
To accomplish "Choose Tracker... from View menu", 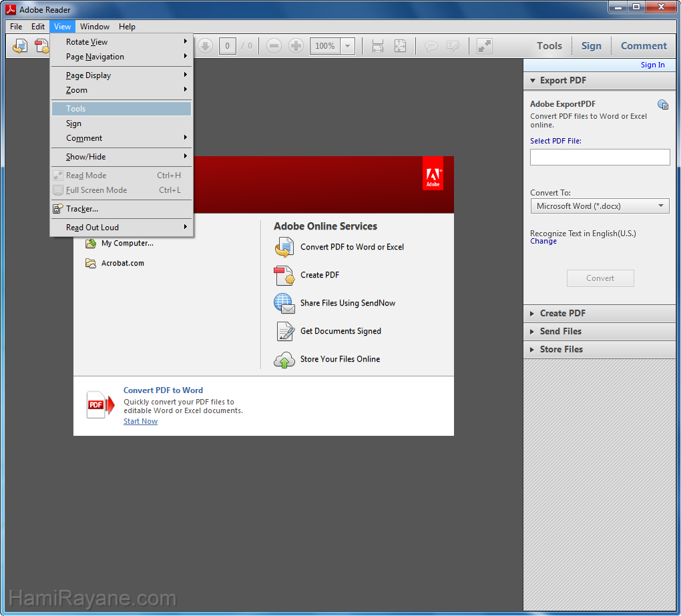I will pos(122,209).
